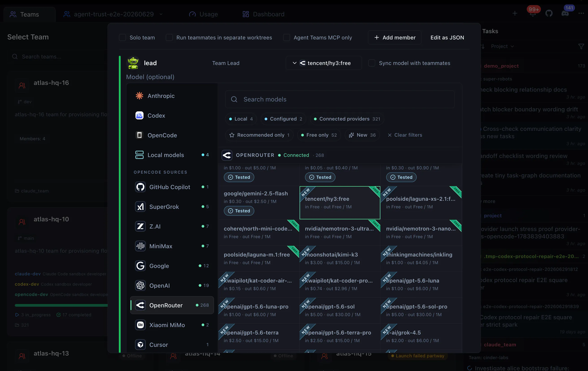Open the Project sort dropdown in Tasks
Image resolution: width=588 pixels, height=371 pixels.
[x=502, y=46]
